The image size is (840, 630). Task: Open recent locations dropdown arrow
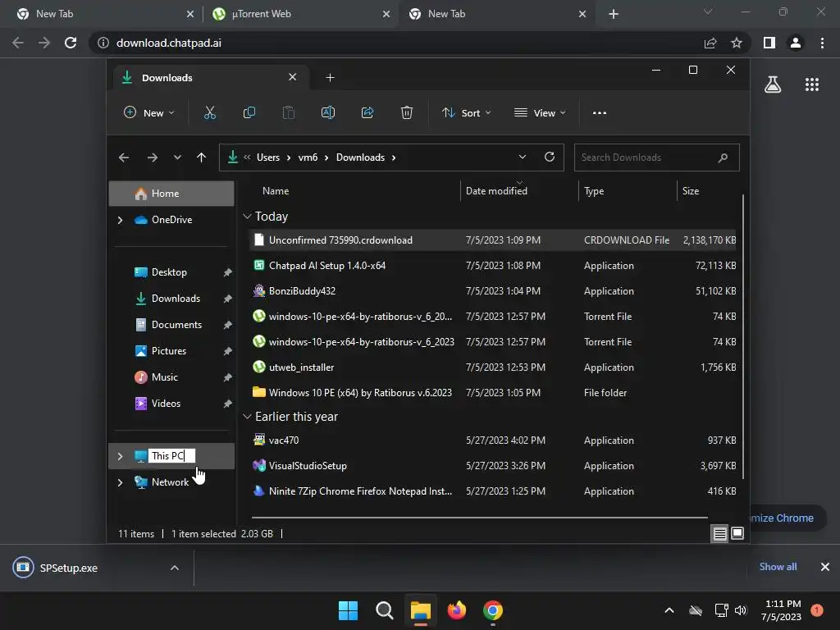tap(177, 157)
